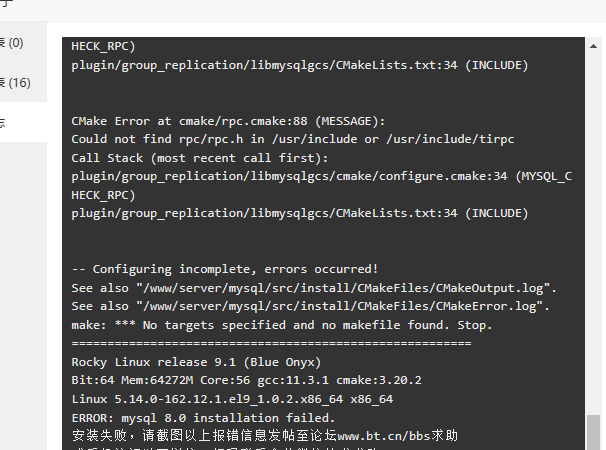Select the active white sidebar tab
Screen dimensions: 606x450
coord(23,123)
